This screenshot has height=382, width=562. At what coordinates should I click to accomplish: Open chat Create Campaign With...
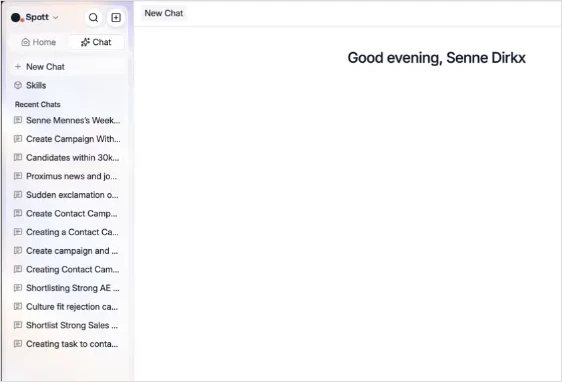69,139
